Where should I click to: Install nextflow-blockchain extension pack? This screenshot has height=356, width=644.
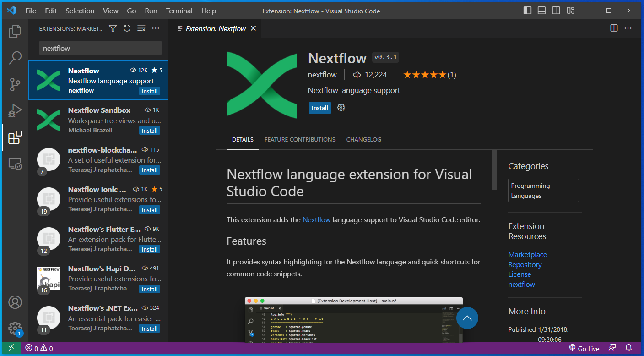150,170
